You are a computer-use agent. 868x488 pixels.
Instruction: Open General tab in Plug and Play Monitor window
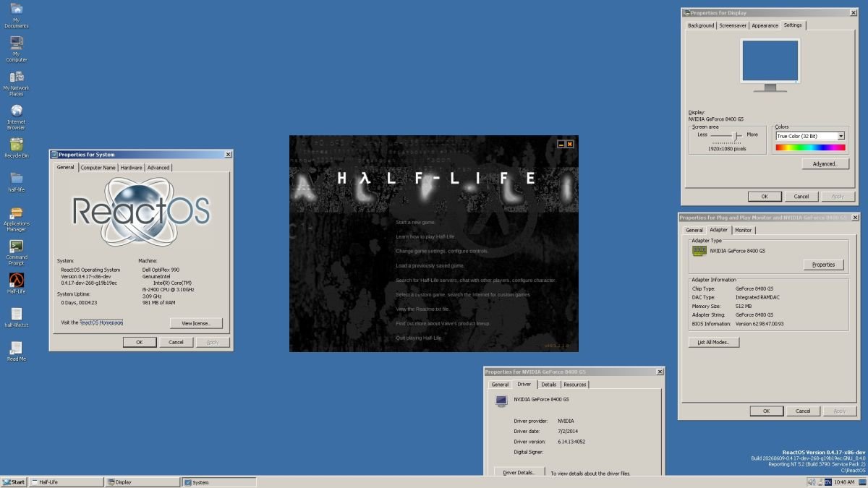tap(694, 230)
